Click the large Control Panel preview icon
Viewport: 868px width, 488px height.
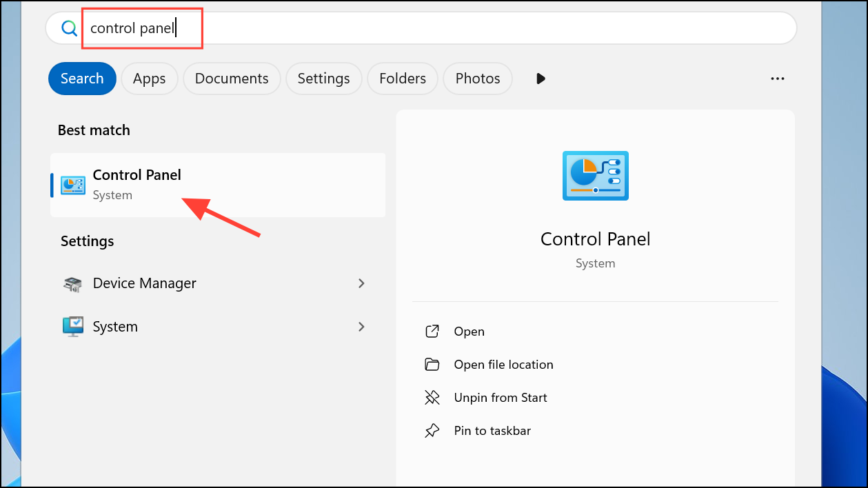coord(595,176)
